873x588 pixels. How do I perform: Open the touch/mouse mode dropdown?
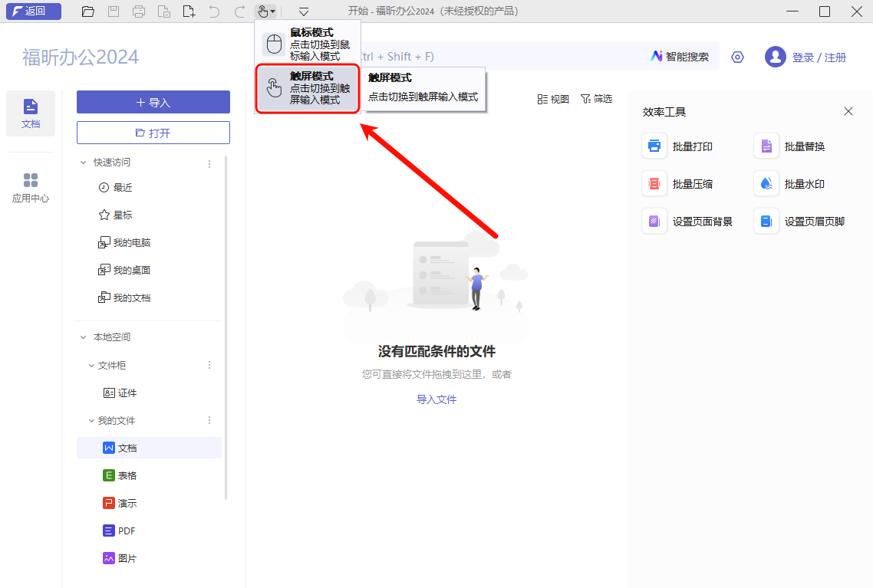(x=265, y=11)
